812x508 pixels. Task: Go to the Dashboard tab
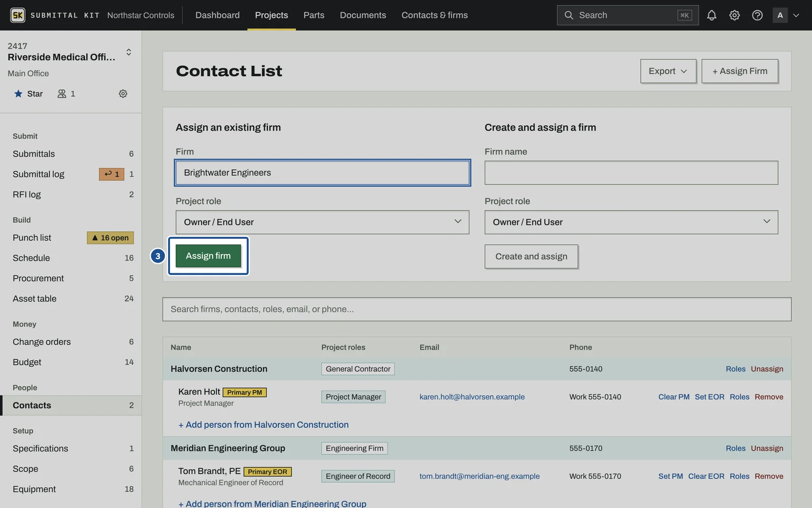[x=217, y=15]
